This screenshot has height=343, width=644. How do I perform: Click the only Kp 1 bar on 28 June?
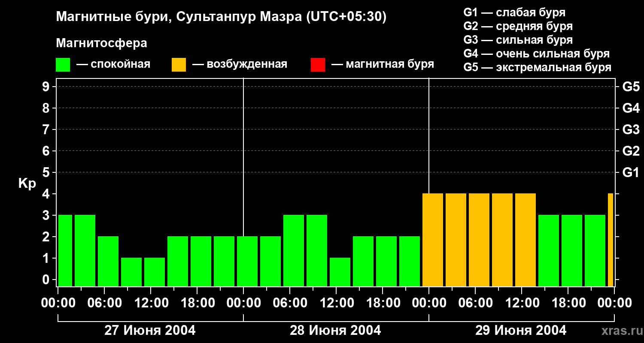[x=340, y=272]
